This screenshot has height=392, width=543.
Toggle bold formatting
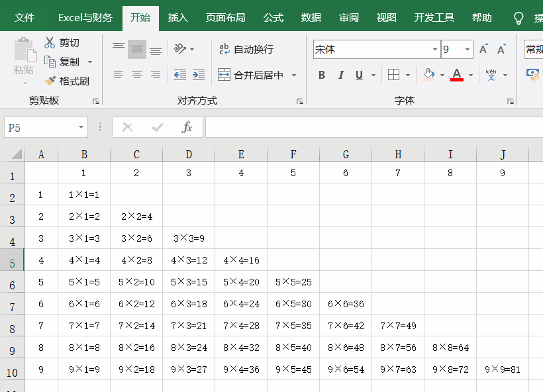pos(322,75)
